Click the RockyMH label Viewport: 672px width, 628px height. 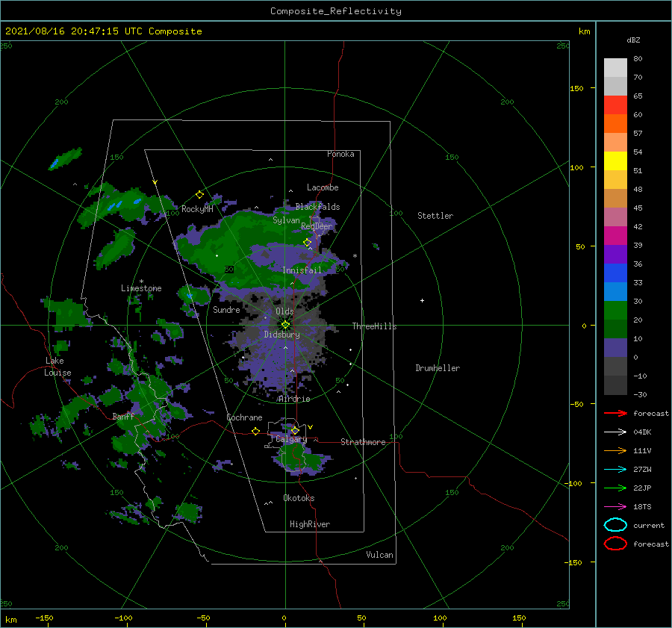coord(197,209)
